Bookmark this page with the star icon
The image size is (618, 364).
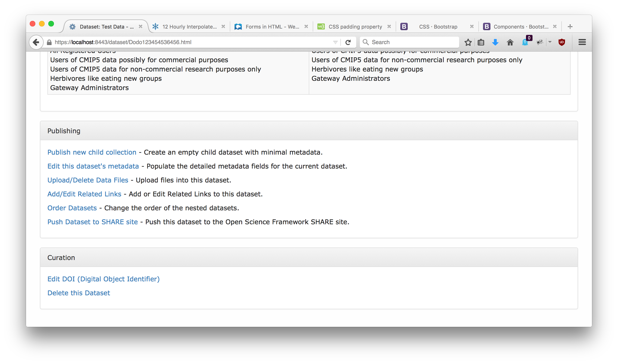coord(468,42)
